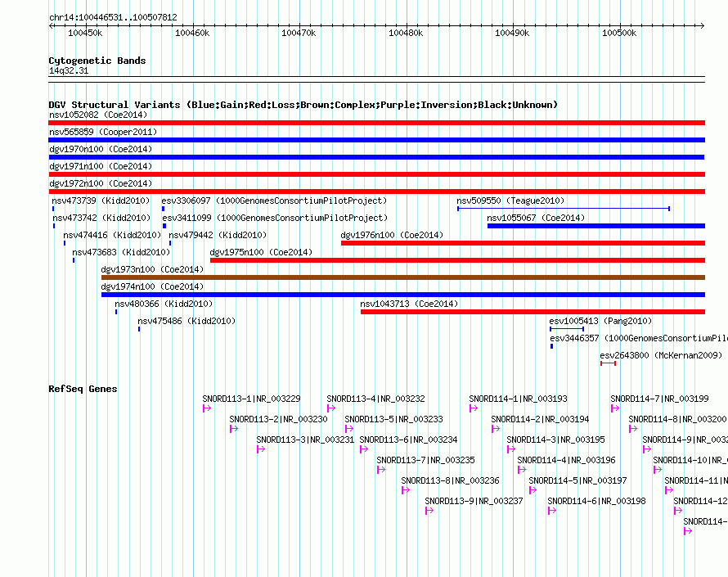Image resolution: width=728 pixels, height=577 pixels.
Task: Click the SNORD113-8 gene arrow glyph
Action: point(406,490)
